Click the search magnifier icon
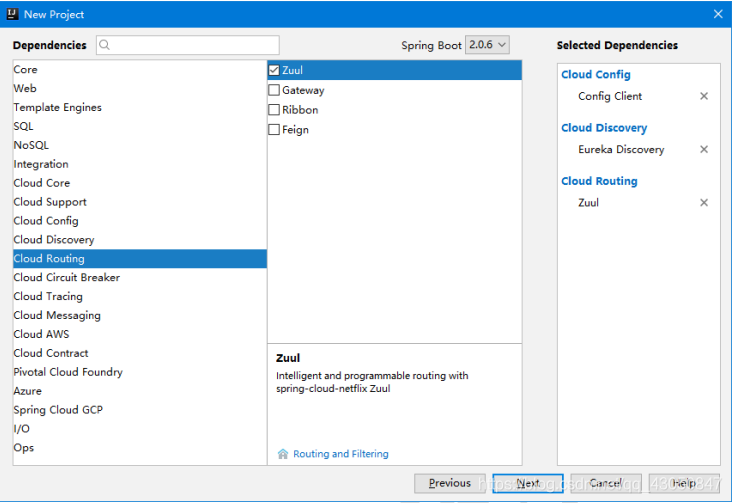This screenshot has height=503, width=732. pyautogui.click(x=105, y=45)
